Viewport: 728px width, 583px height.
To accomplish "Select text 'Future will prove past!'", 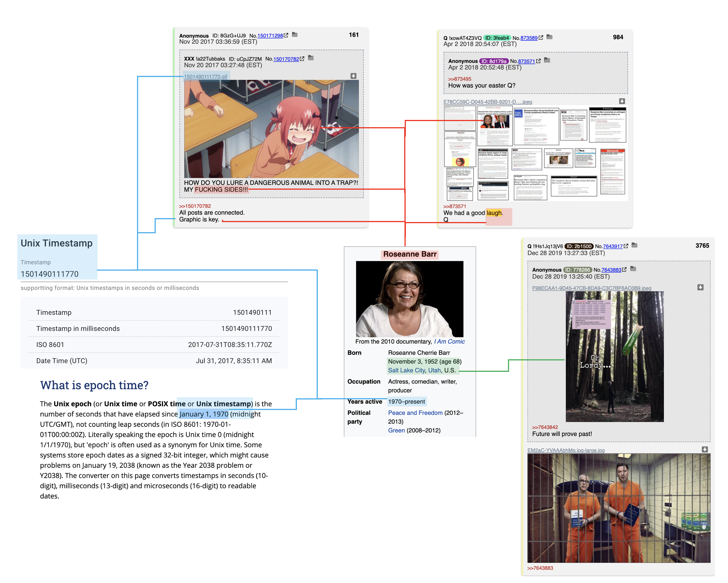I will 562,434.
